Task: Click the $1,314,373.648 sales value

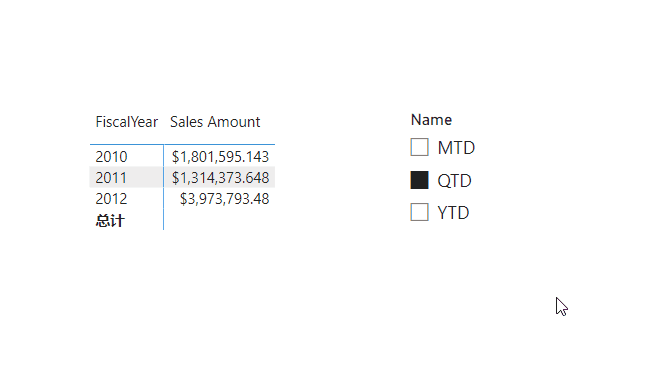Action: click(x=221, y=178)
